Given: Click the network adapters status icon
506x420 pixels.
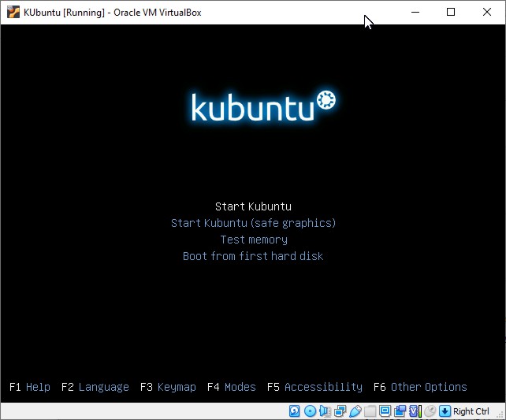Looking at the screenshot, I should point(340,411).
